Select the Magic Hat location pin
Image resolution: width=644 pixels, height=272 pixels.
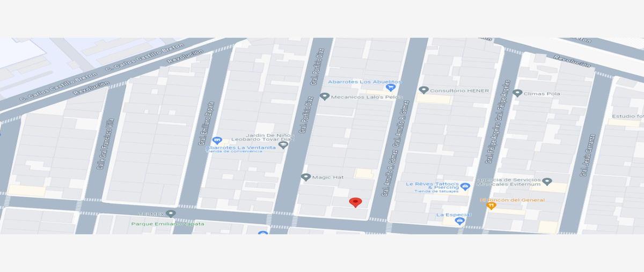point(306,177)
